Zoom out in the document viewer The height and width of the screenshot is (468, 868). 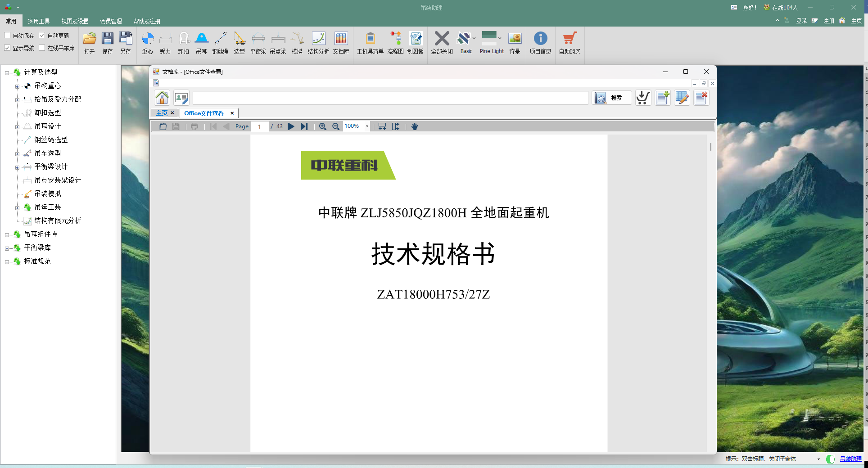click(335, 126)
